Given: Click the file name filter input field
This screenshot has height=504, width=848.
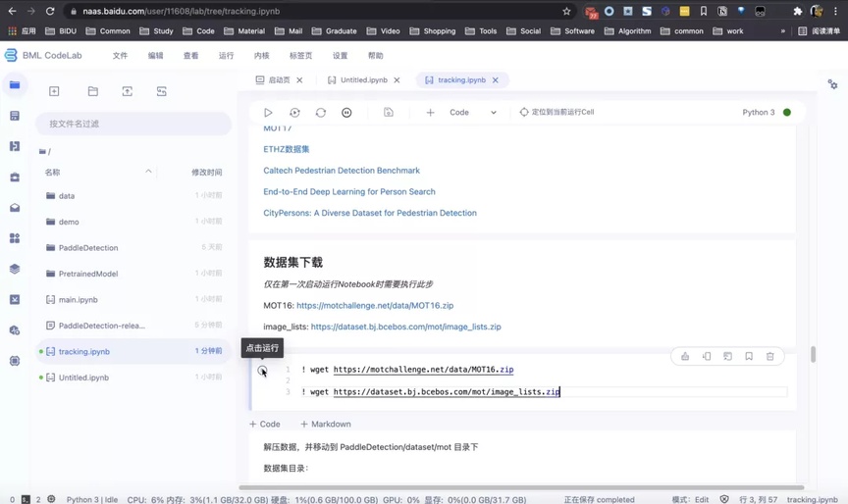Looking at the screenshot, I should click(133, 124).
